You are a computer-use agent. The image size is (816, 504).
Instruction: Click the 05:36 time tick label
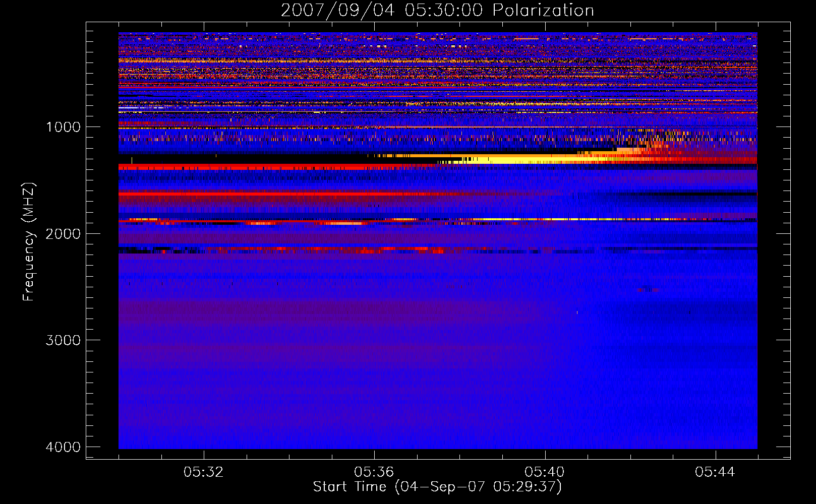[x=374, y=472]
